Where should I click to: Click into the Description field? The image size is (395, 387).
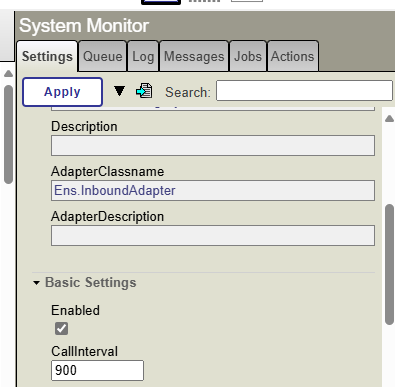213,145
